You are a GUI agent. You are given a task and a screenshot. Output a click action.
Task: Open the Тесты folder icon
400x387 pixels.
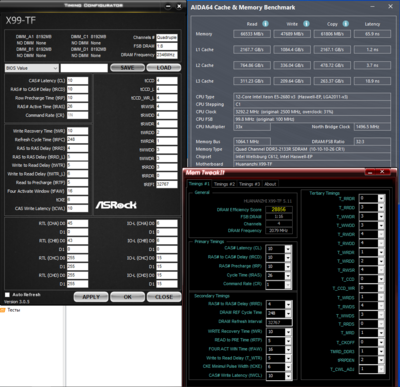(x=3, y=310)
